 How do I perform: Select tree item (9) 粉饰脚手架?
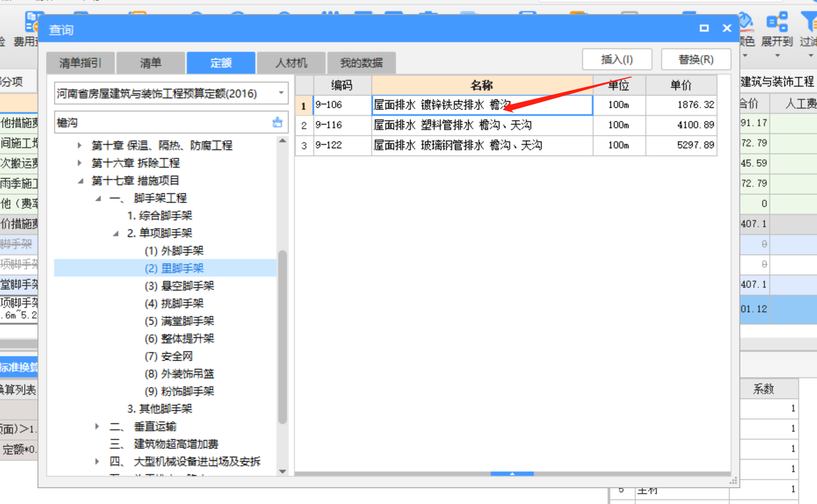[179, 392]
